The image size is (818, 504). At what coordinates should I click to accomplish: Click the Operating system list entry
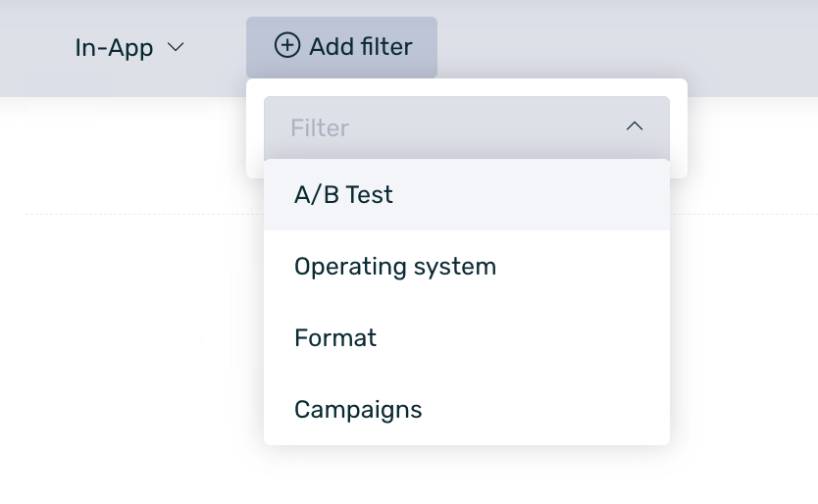(395, 267)
